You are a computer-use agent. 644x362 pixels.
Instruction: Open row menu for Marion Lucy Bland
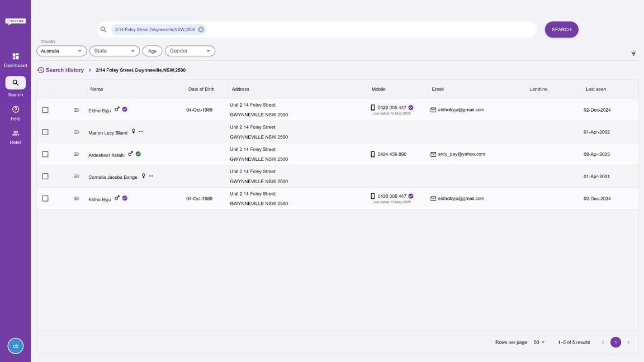77,132
